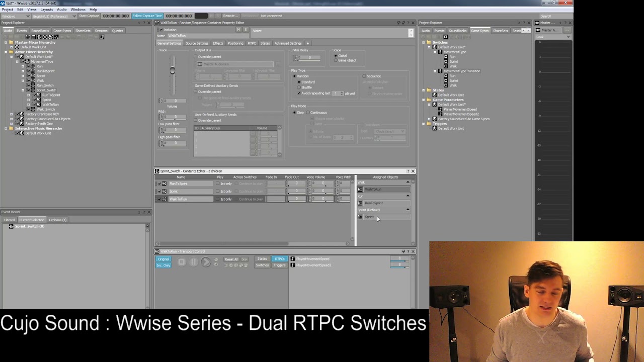Screen dimensions: 644x362
Task: Collapse the Actor-Mixer Hierarchy tree node
Action: click(x=6, y=52)
